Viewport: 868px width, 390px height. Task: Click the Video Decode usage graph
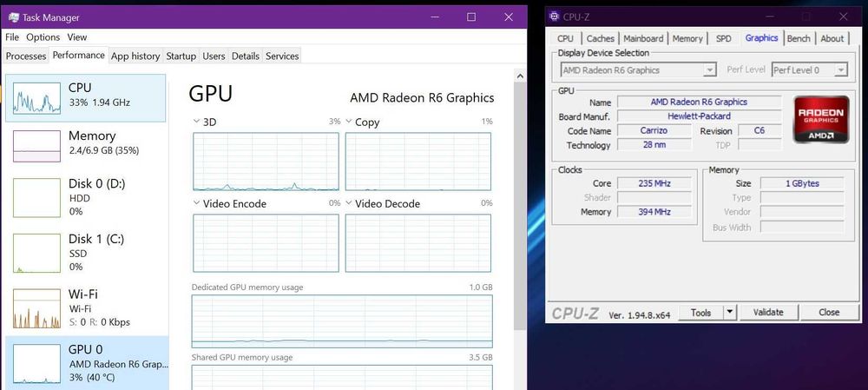coord(418,243)
